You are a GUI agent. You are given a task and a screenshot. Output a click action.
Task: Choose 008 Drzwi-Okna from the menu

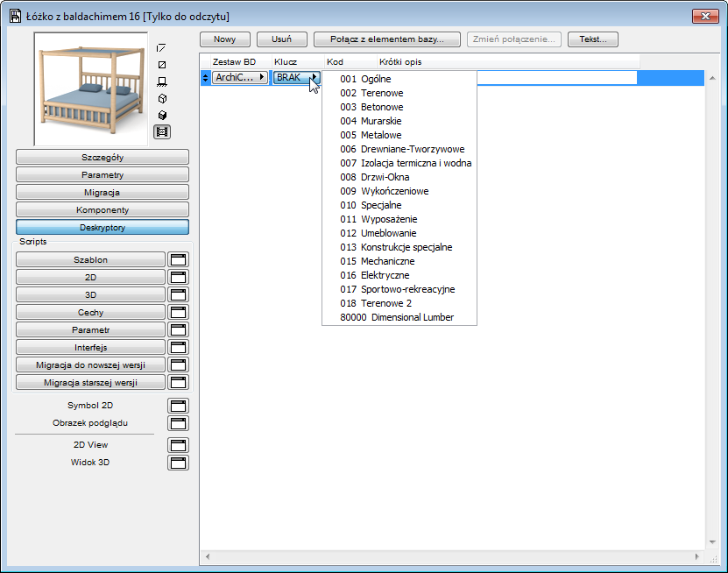399,177
